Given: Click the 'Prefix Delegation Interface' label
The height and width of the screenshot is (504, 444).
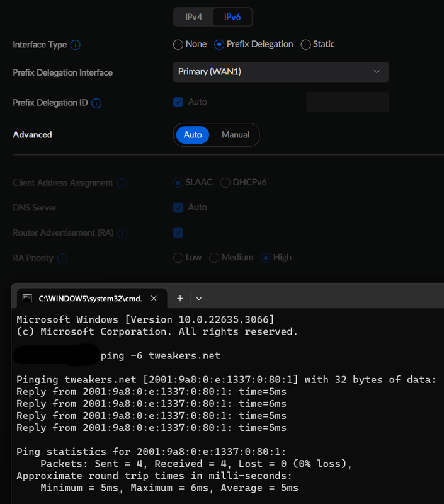Looking at the screenshot, I should 62,72.
